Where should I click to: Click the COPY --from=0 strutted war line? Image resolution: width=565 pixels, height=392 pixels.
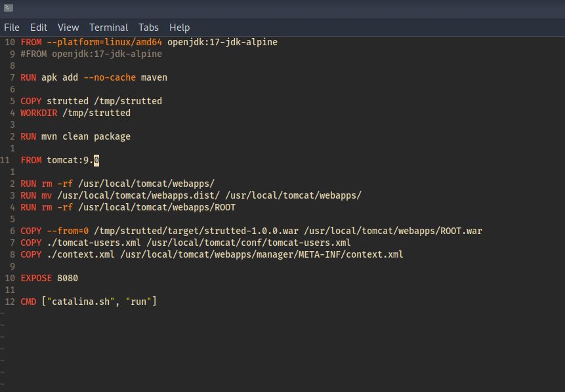[251, 231]
